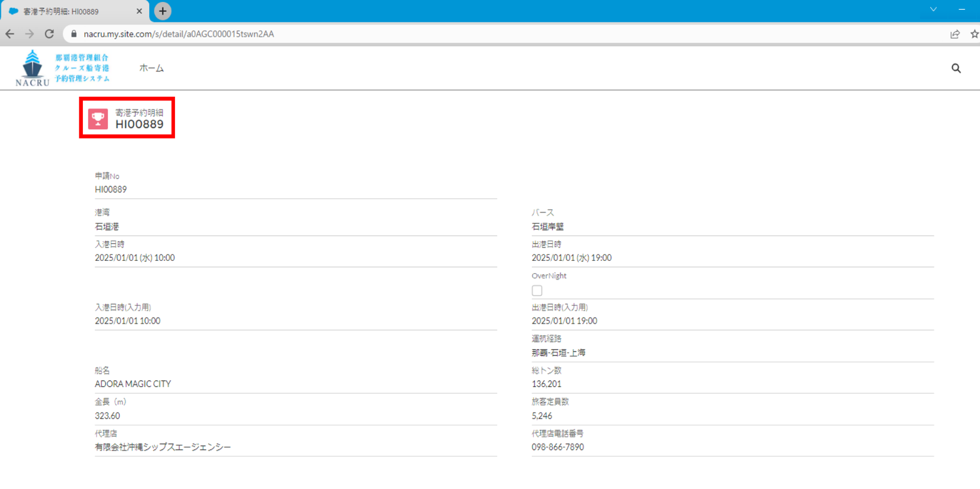
Task: Click the 代理店 value 有限会社沖縄シップスエージェンシー
Action: (x=163, y=447)
